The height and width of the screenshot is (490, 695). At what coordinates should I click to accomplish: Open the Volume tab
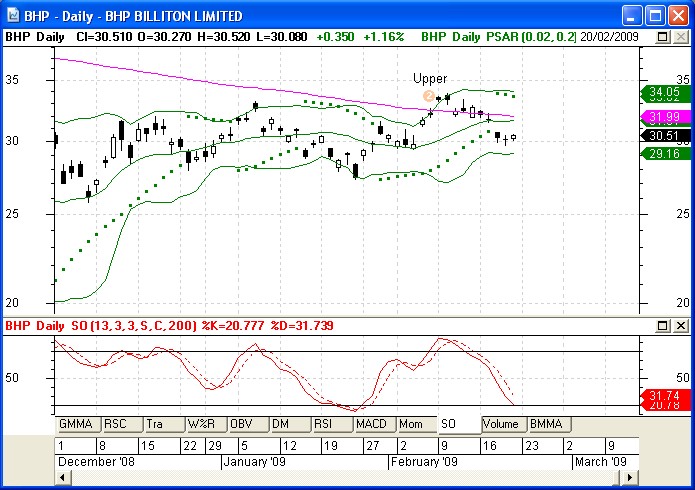(504, 424)
